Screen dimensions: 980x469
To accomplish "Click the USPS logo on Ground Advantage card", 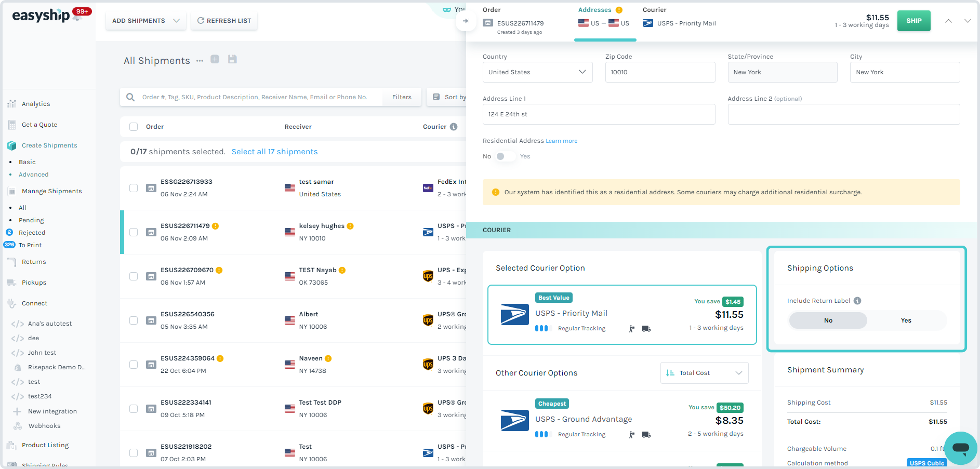I will (514, 421).
